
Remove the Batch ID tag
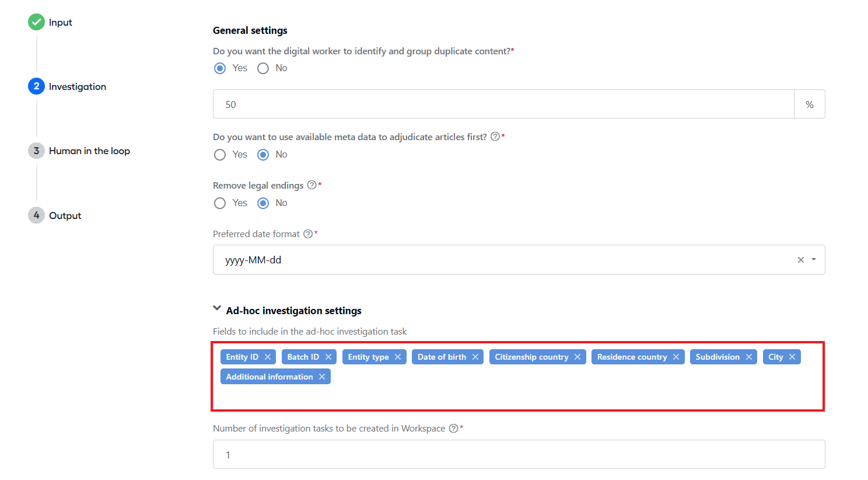(328, 357)
